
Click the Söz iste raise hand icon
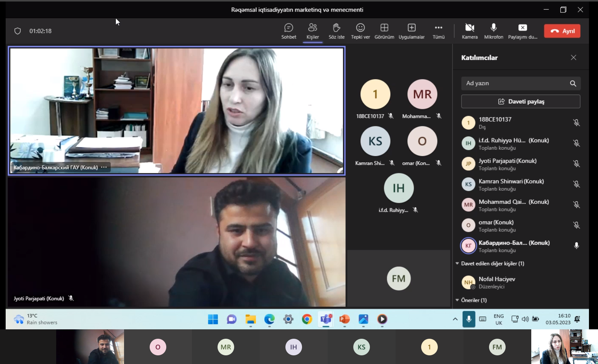(336, 31)
